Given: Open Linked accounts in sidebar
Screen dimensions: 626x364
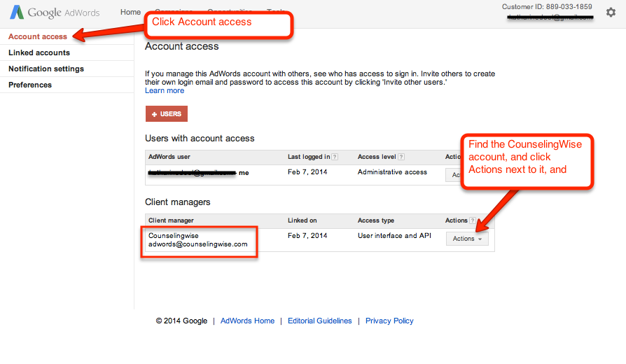Looking at the screenshot, I should click(x=39, y=52).
